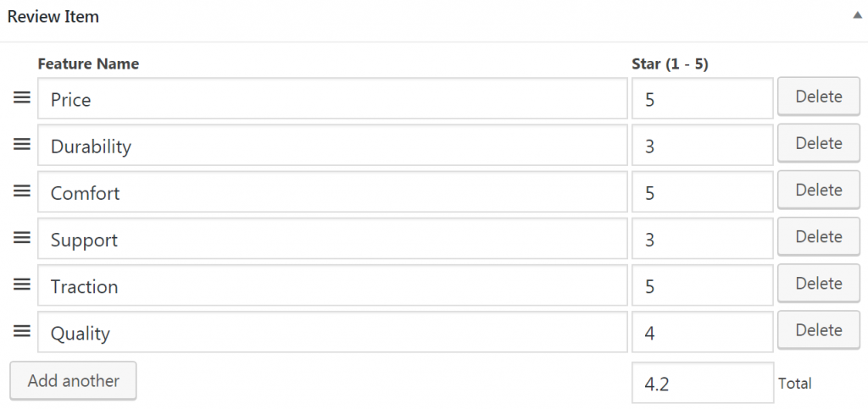Remove the Comfort feature row
Viewport: 868px width, 409px height.
pos(818,191)
